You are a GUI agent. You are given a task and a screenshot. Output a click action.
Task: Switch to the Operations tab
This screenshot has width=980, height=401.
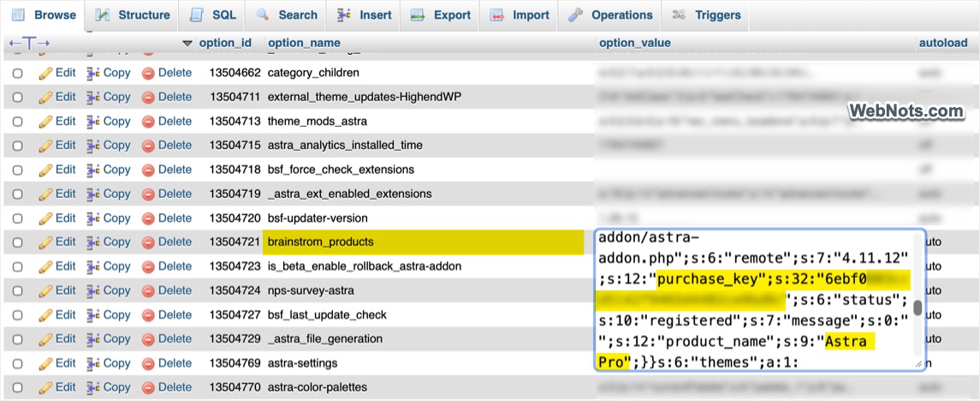[x=610, y=15]
